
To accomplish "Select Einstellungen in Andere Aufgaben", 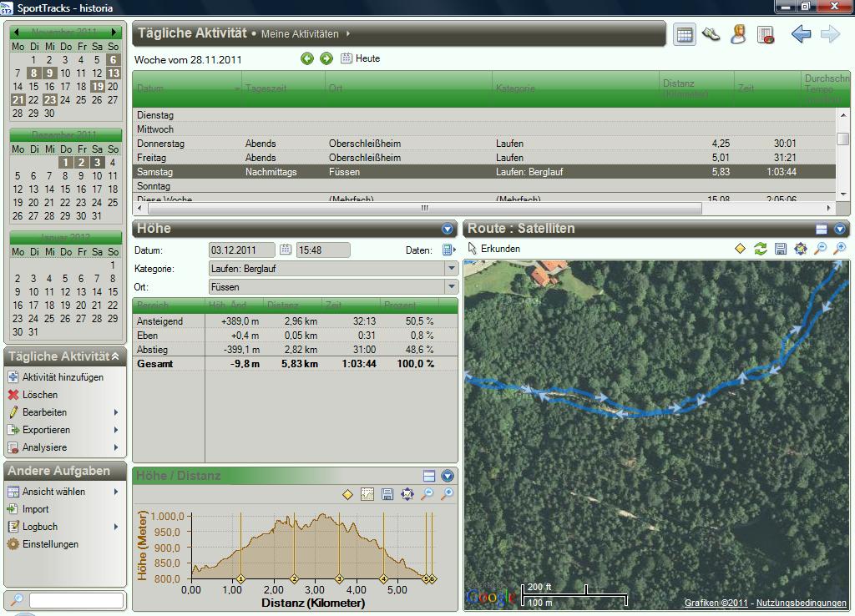I will pos(49,544).
